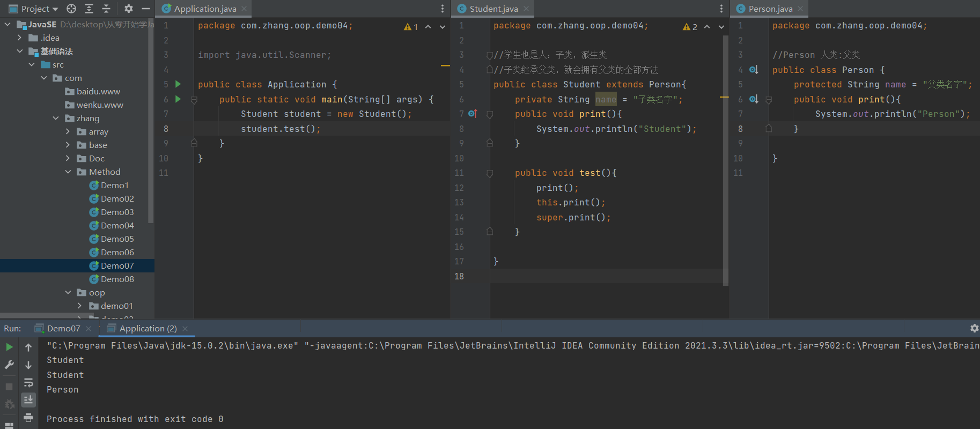
Task: Run the Application class from line 5 gutter
Action: coord(178,84)
